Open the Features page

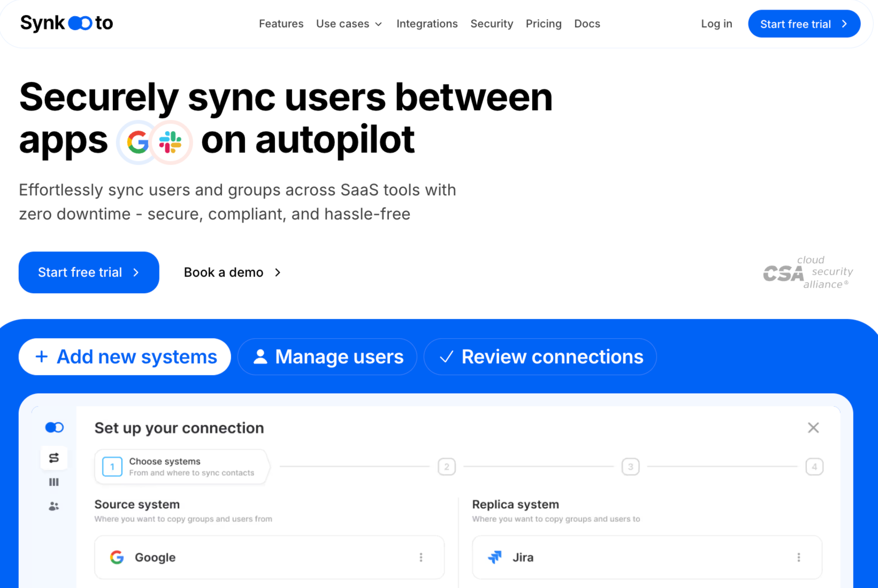pos(281,24)
